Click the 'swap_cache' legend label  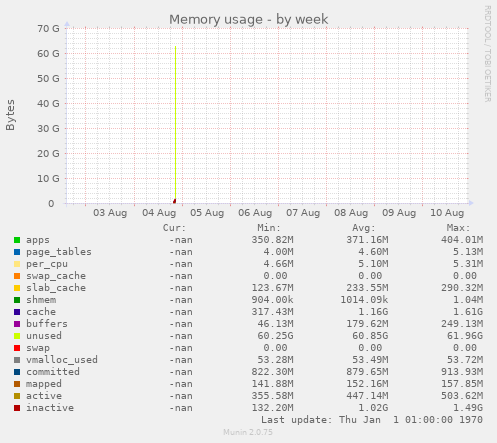tap(56, 276)
